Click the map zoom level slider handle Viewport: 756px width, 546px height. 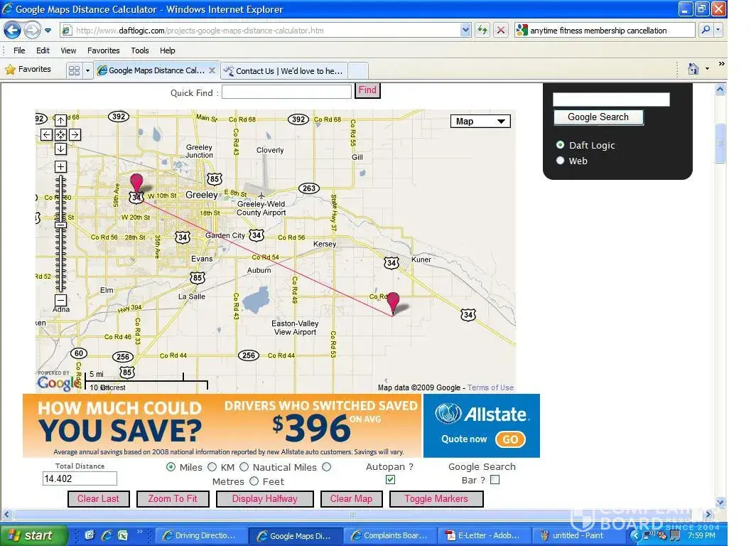[61, 225]
